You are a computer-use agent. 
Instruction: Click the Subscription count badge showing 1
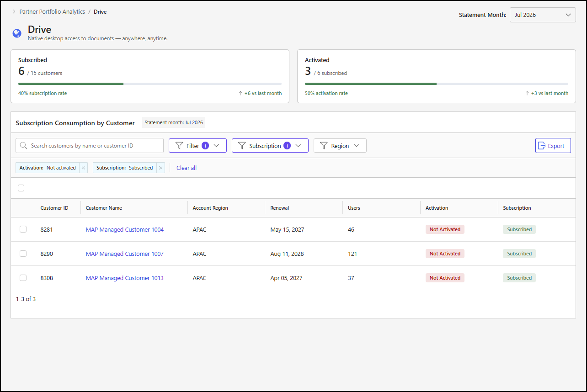point(287,146)
